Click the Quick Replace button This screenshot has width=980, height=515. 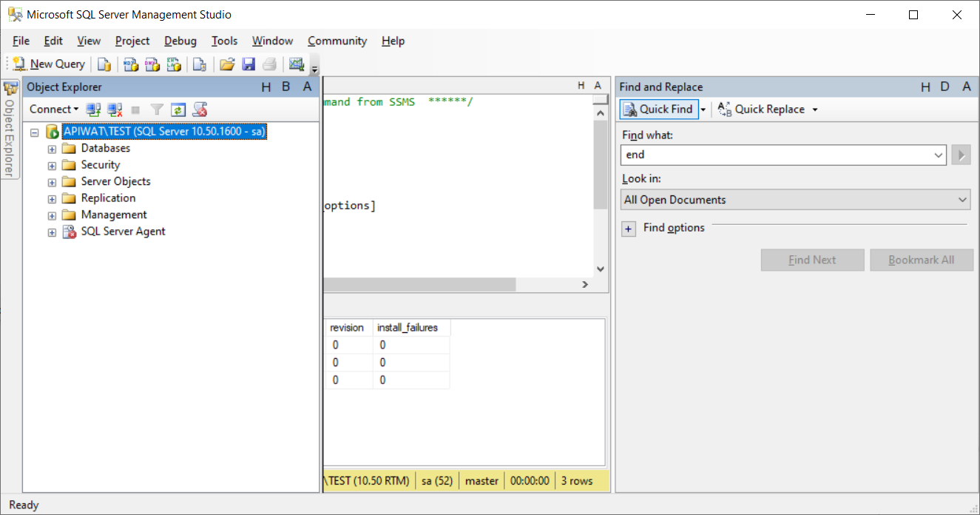tap(761, 110)
